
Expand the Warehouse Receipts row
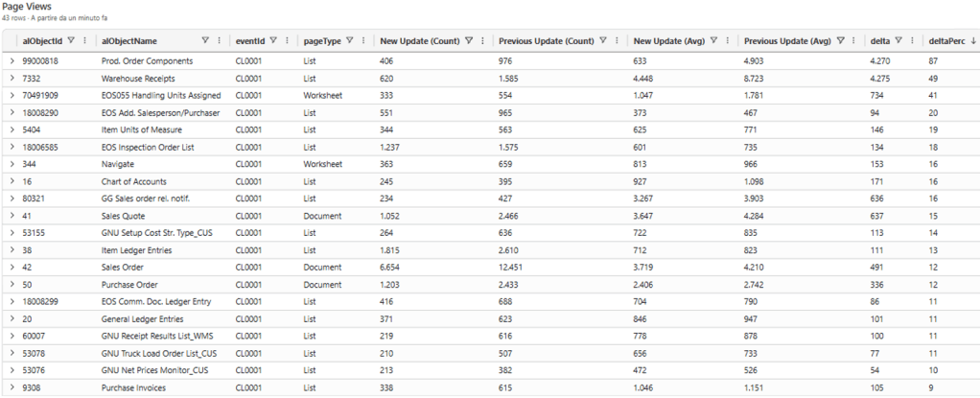coord(12,78)
